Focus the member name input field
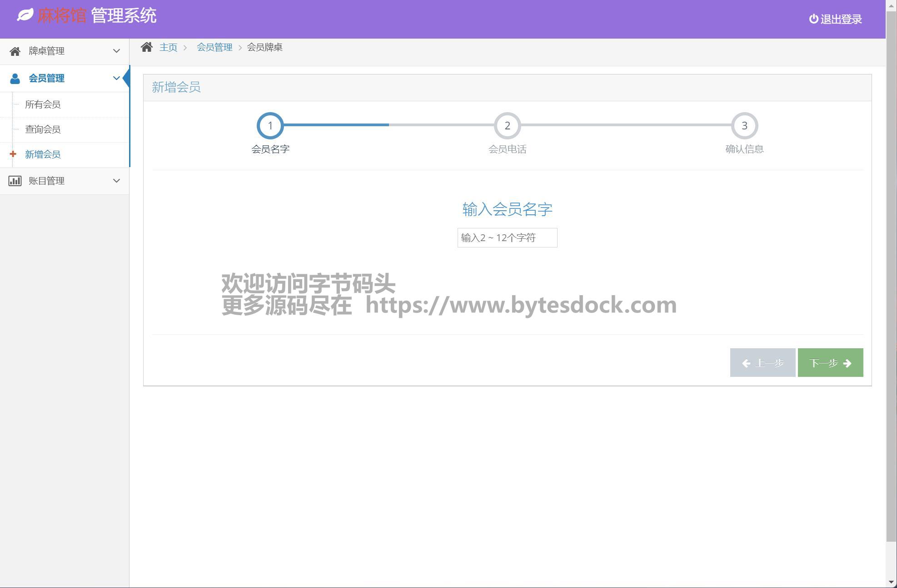The height and width of the screenshot is (588, 897). click(x=507, y=238)
